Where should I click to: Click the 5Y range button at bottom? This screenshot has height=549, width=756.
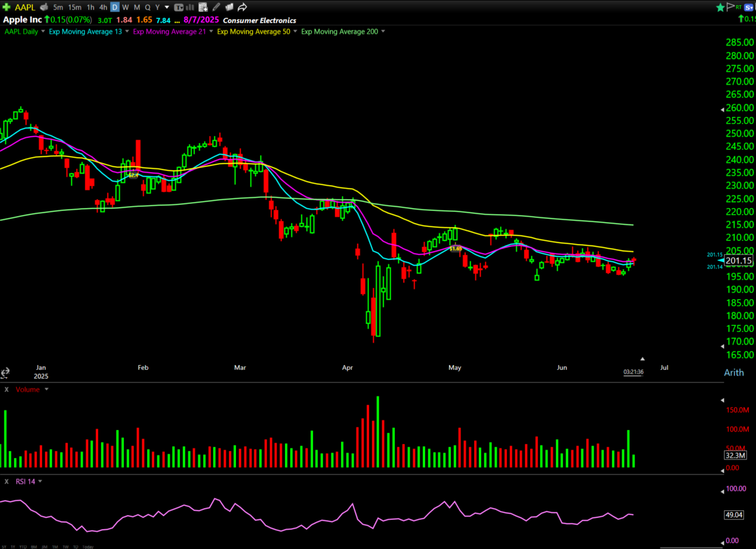pyautogui.click(x=4, y=547)
